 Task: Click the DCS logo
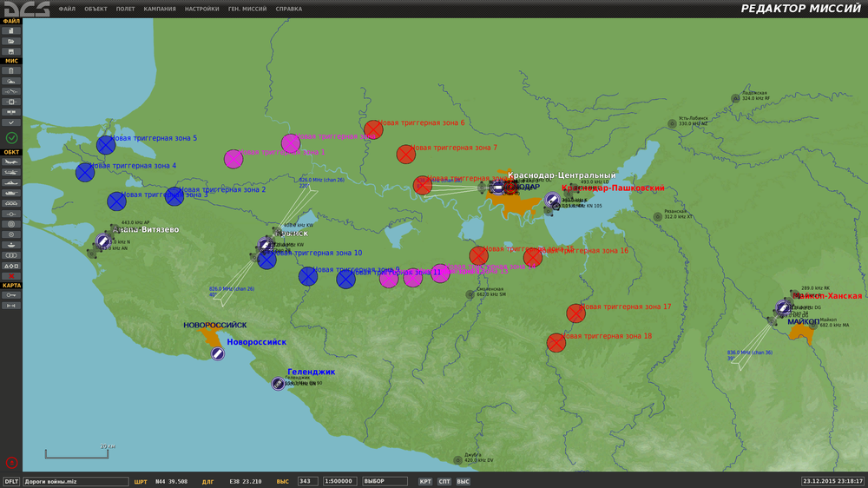coord(27,9)
